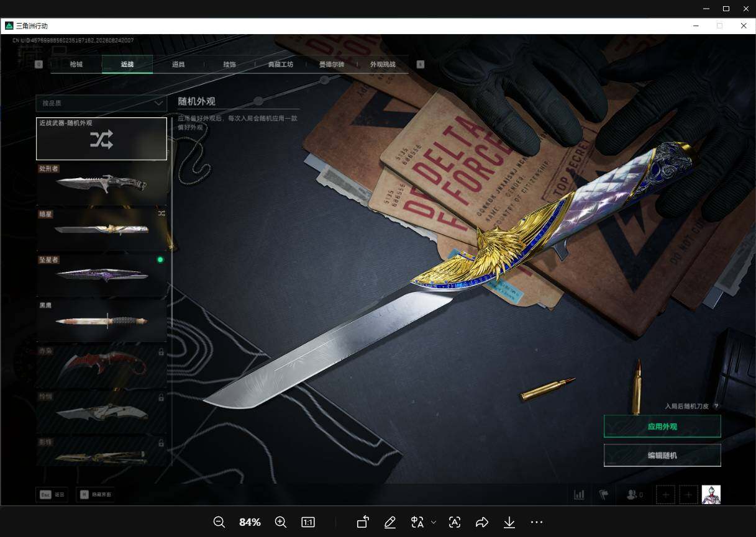Viewport: 756px width, 537px height.
Task: Open the friends icon showing 0
Action: [634, 495]
